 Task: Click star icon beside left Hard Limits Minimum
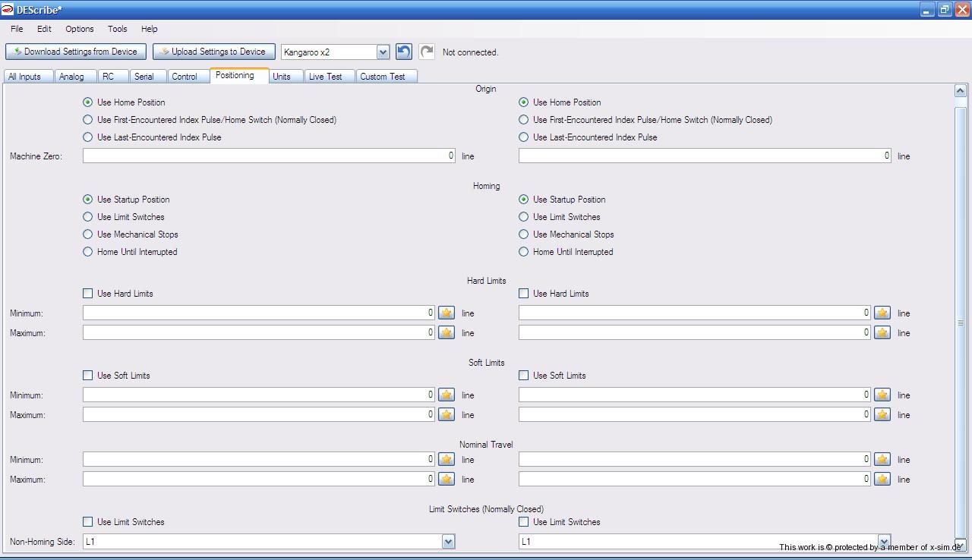[x=447, y=313]
